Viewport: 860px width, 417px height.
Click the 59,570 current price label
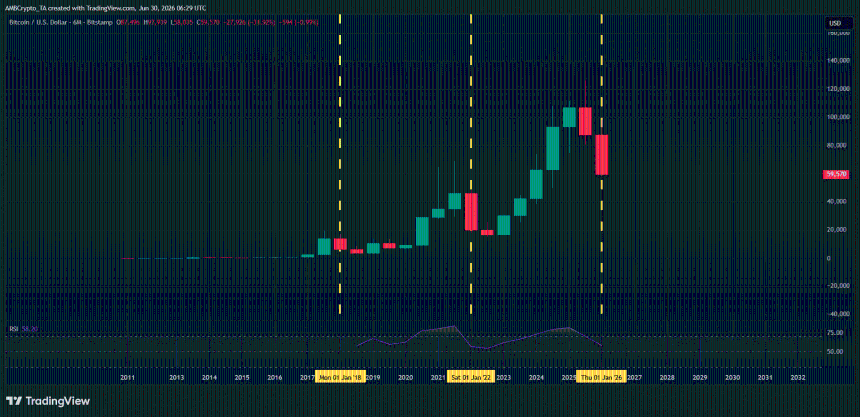click(x=836, y=174)
